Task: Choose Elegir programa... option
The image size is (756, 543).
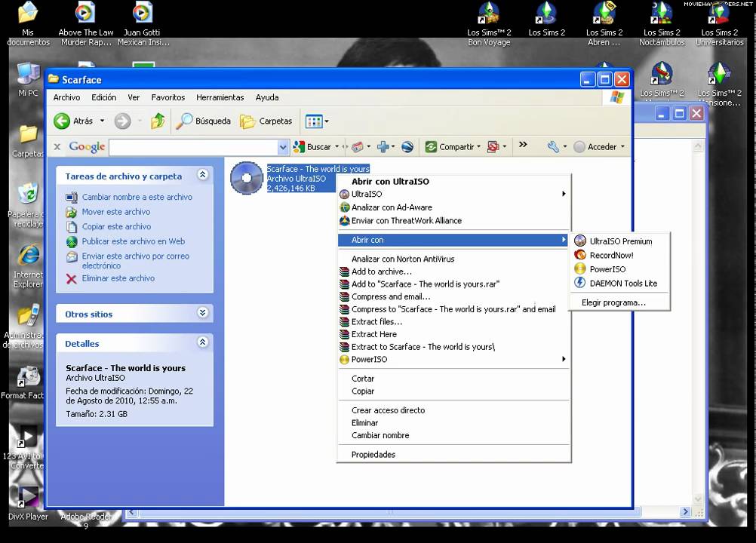Action: coord(619,302)
